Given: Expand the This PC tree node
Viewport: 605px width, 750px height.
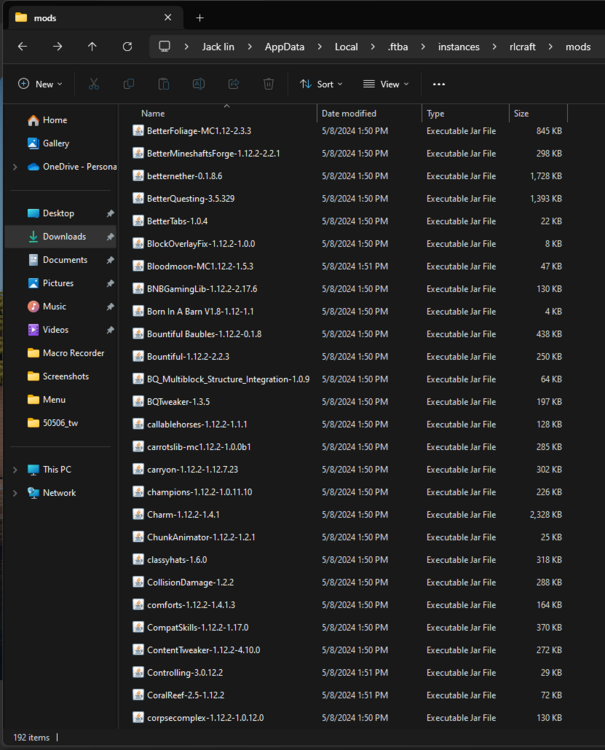Looking at the screenshot, I should [15, 470].
